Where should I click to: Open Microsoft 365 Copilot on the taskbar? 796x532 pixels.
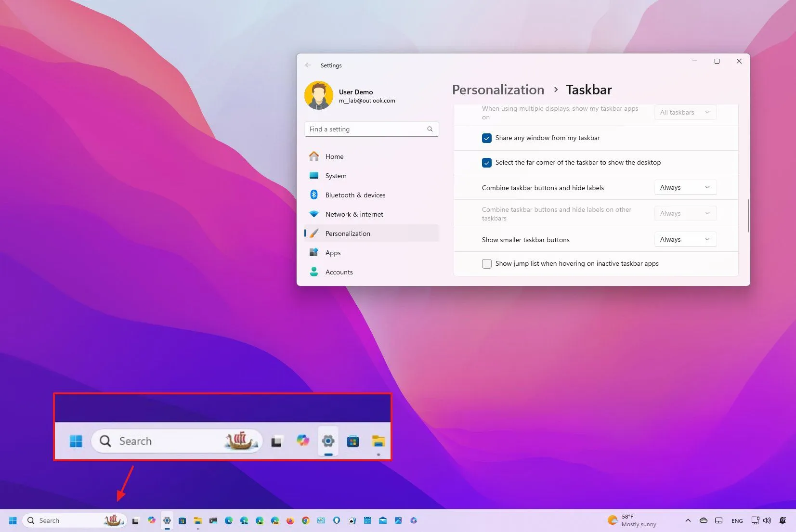(x=414, y=520)
